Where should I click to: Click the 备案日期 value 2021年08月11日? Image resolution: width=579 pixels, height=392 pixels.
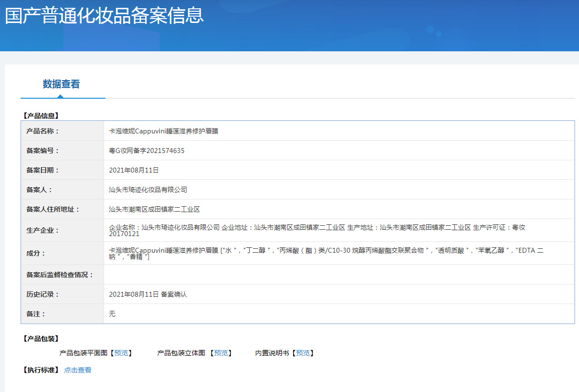134,170
